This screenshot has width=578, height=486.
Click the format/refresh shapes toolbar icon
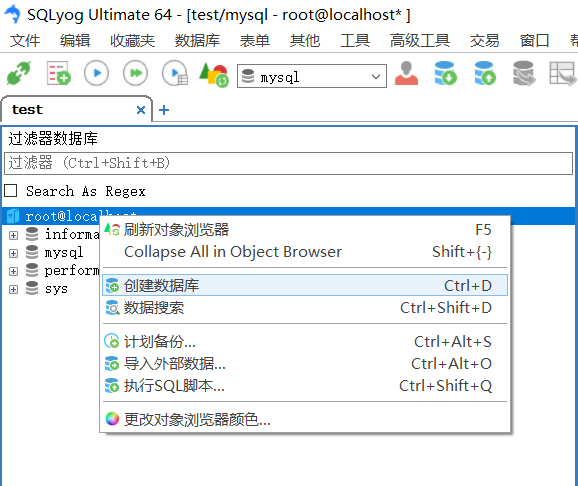[x=214, y=74]
